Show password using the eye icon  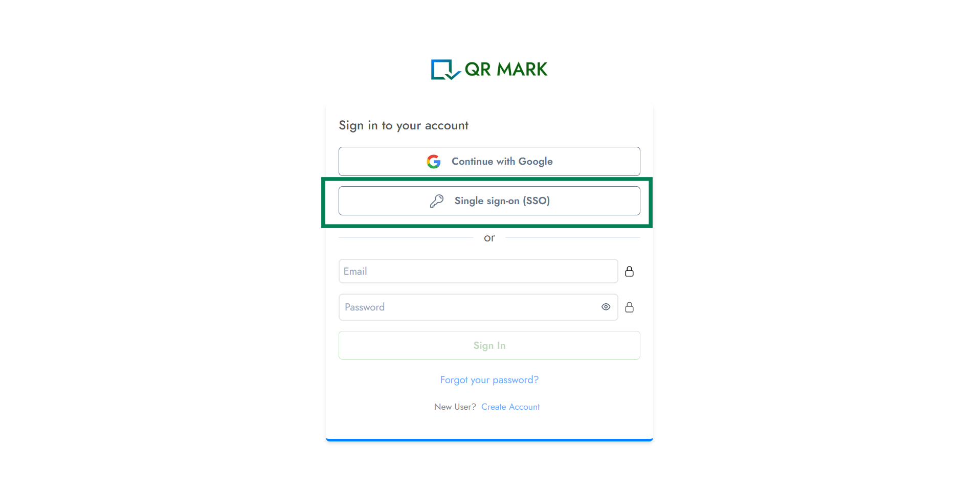click(606, 307)
